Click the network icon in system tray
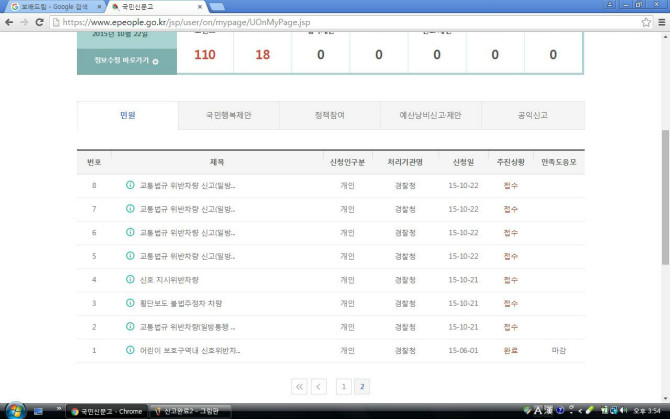 [614, 410]
